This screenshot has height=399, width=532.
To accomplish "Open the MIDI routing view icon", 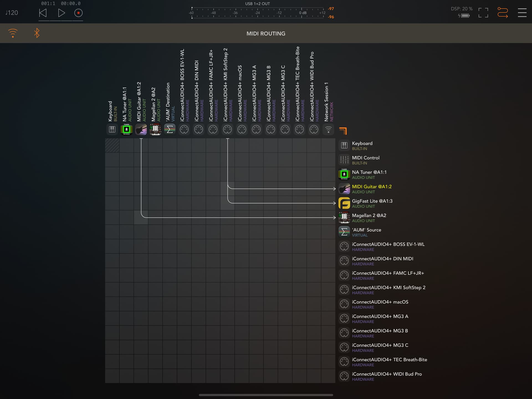I will point(503,13).
